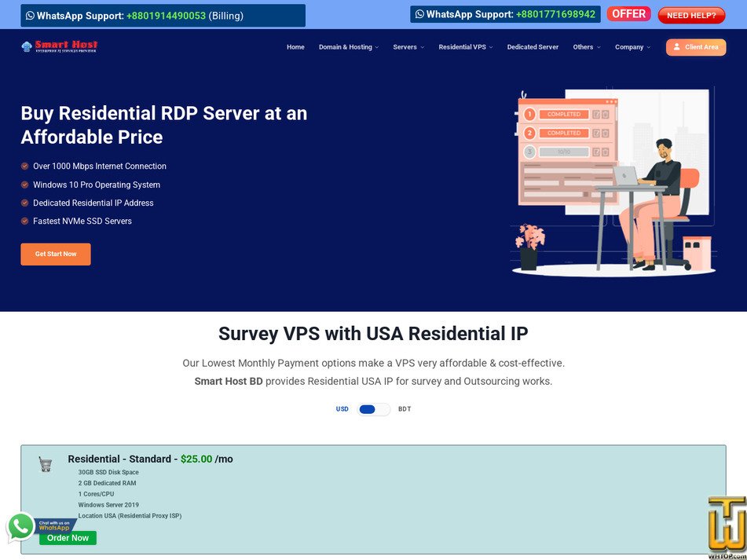Click 'Fastest NVMe SSD Servers' bullet
The width and height of the screenshot is (747, 560).
(82, 221)
